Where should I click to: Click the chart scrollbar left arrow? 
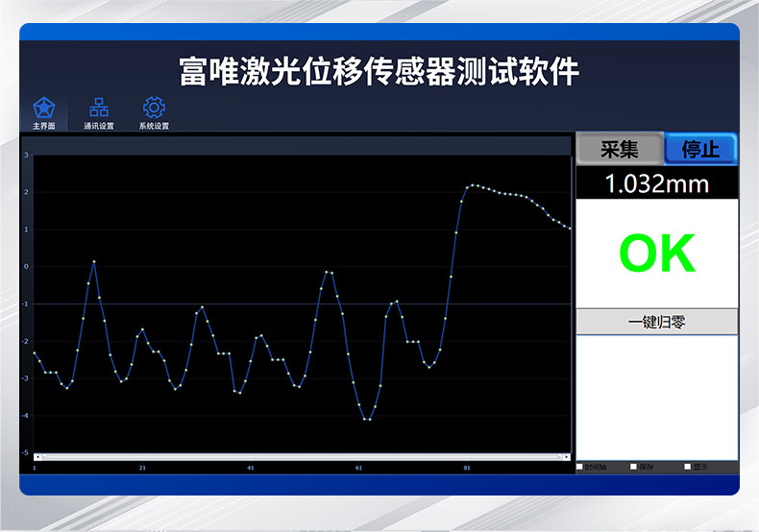37,456
